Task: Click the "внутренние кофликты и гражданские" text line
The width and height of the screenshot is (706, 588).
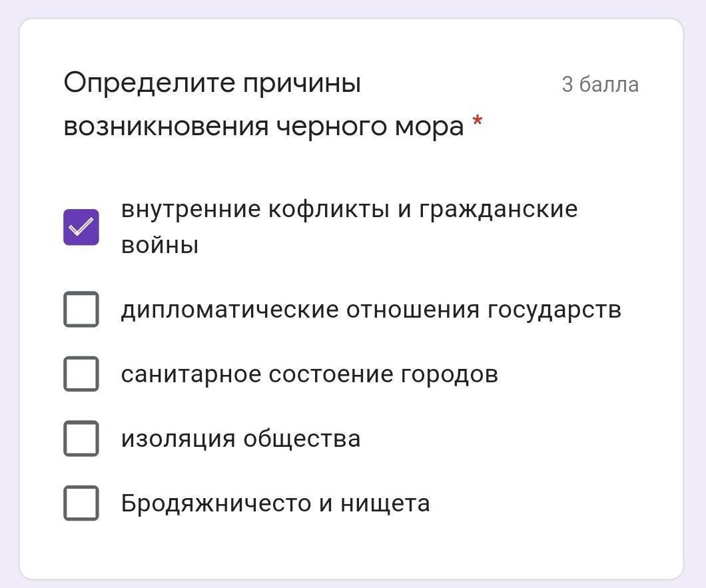Action: pyautogui.click(x=349, y=209)
